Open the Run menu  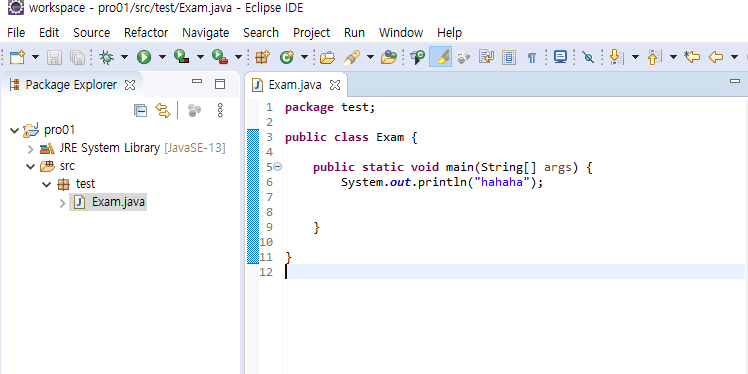pos(354,32)
